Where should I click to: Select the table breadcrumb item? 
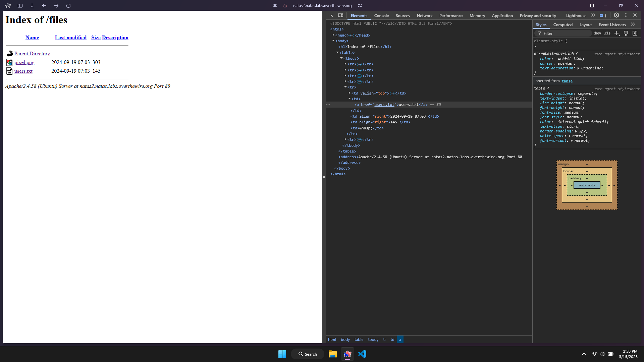pyautogui.click(x=359, y=340)
